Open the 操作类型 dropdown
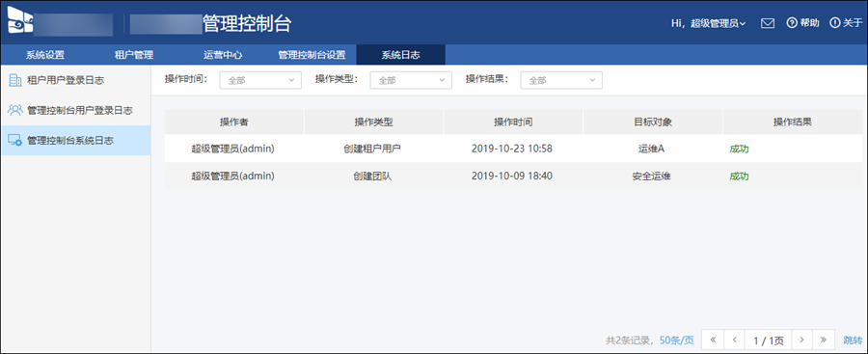The height and width of the screenshot is (354, 868). click(411, 80)
